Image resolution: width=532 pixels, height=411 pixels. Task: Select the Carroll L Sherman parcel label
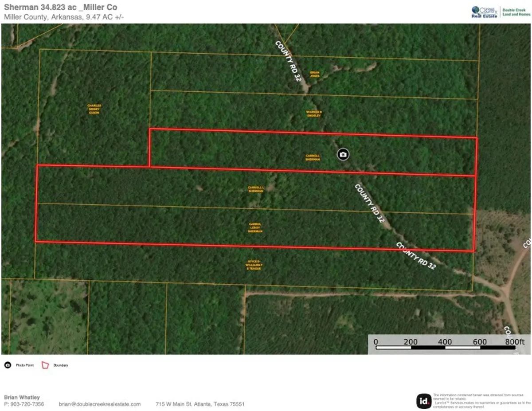click(x=255, y=189)
